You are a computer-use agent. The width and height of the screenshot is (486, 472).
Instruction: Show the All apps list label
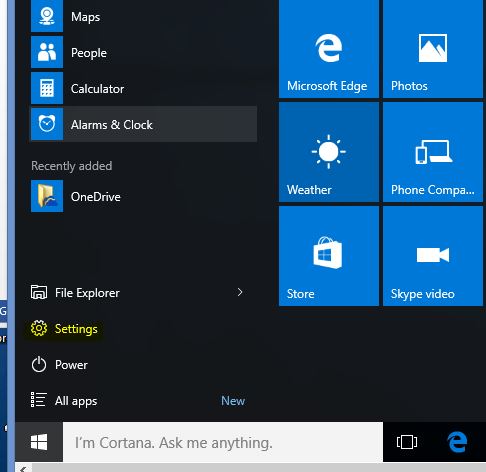(x=76, y=401)
